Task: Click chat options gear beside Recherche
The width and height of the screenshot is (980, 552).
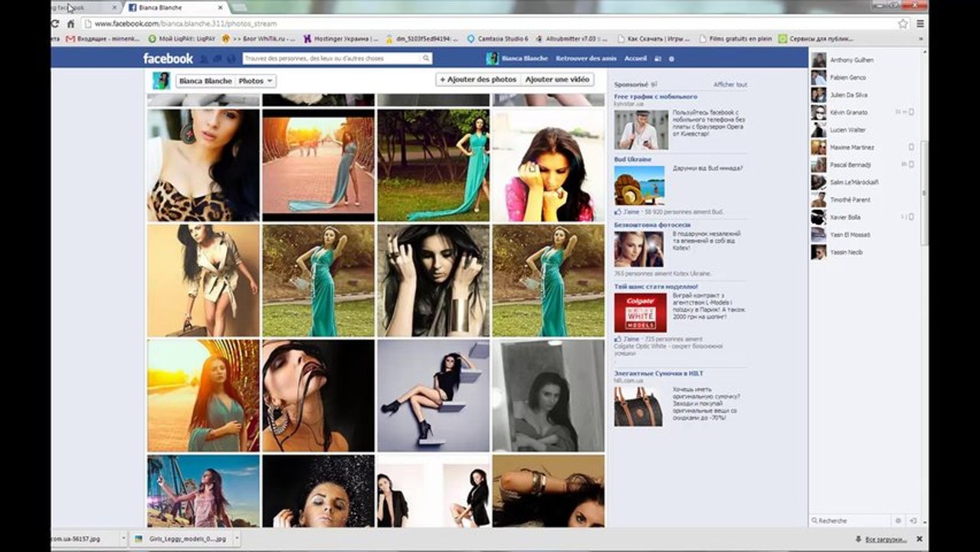Action: (x=899, y=521)
